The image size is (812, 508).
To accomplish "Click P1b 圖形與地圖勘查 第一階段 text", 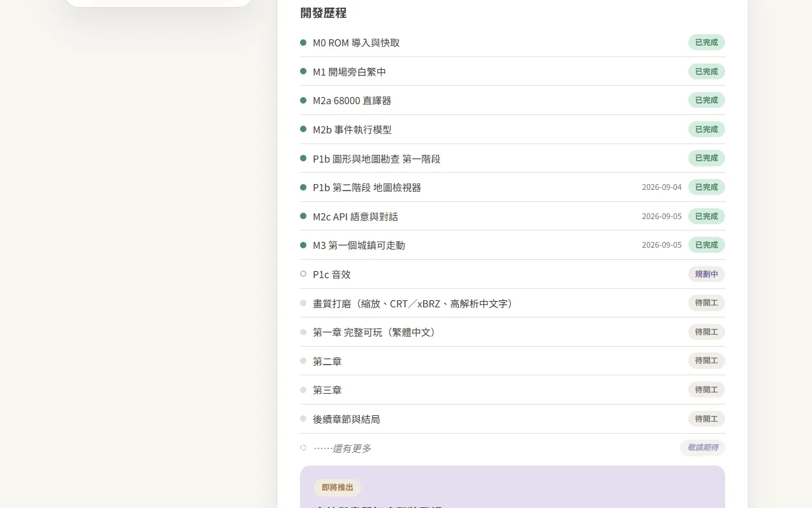I will [377, 159].
